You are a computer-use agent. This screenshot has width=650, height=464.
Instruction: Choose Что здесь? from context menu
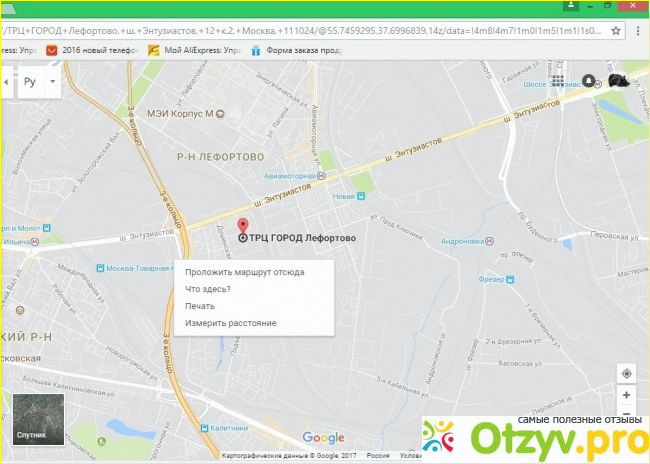click(208, 289)
